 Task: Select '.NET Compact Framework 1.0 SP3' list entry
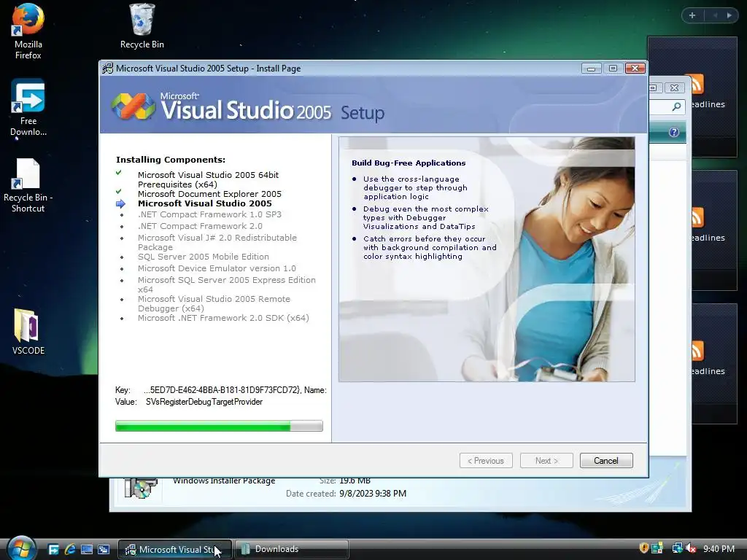click(x=209, y=214)
